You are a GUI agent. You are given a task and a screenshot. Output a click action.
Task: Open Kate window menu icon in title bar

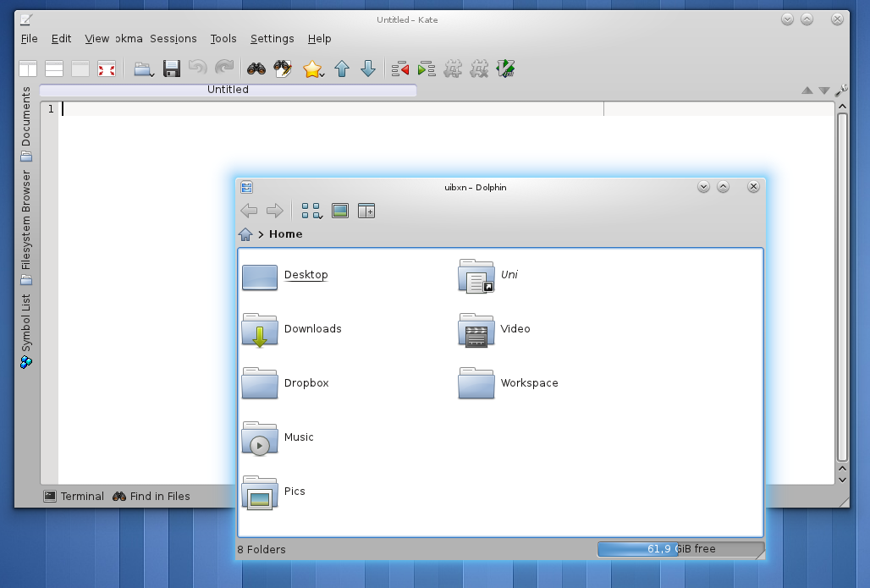26,20
